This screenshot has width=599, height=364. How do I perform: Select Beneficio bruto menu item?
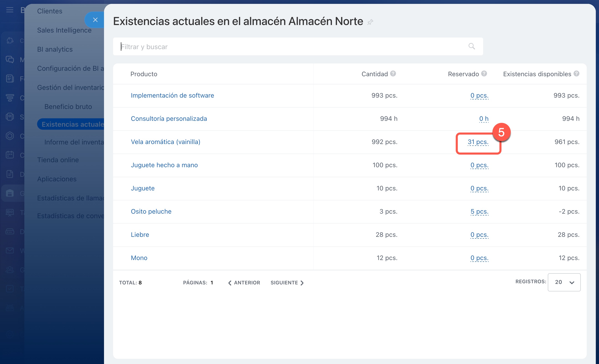click(x=68, y=107)
